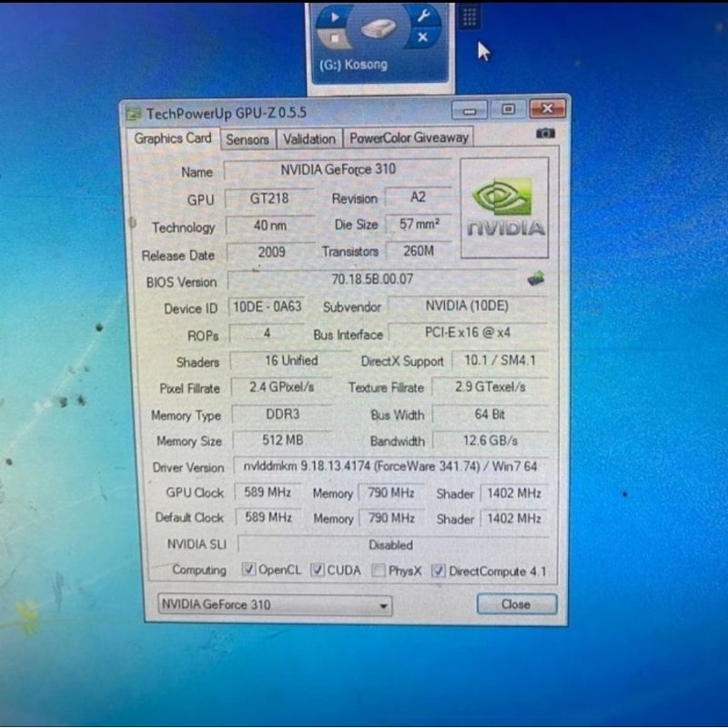Click the Bandwidth value 12.6 GB/s
Viewport: 728px width, 728px height.
click(x=490, y=440)
